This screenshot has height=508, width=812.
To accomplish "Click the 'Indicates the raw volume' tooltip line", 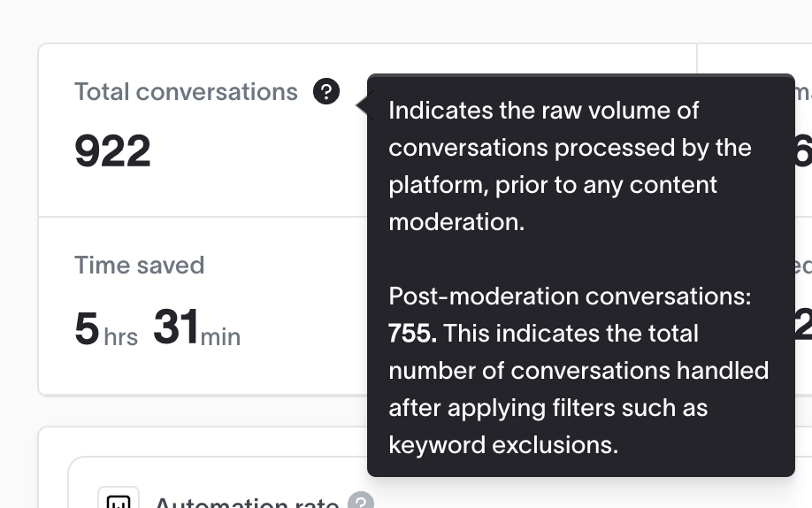I will tap(544, 111).
